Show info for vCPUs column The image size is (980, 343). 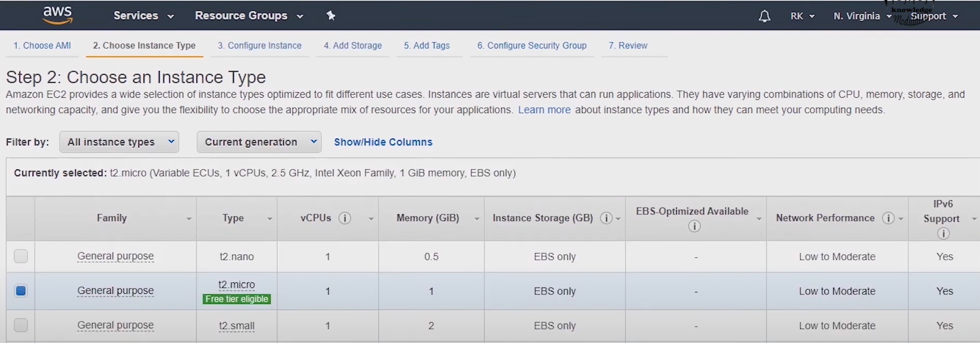[x=344, y=218]
